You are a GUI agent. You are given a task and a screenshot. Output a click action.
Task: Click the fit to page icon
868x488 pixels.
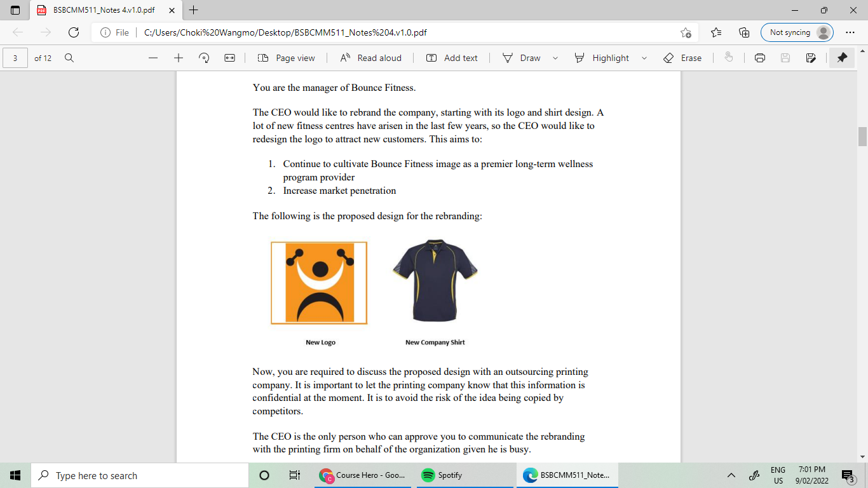pos(228,58)
